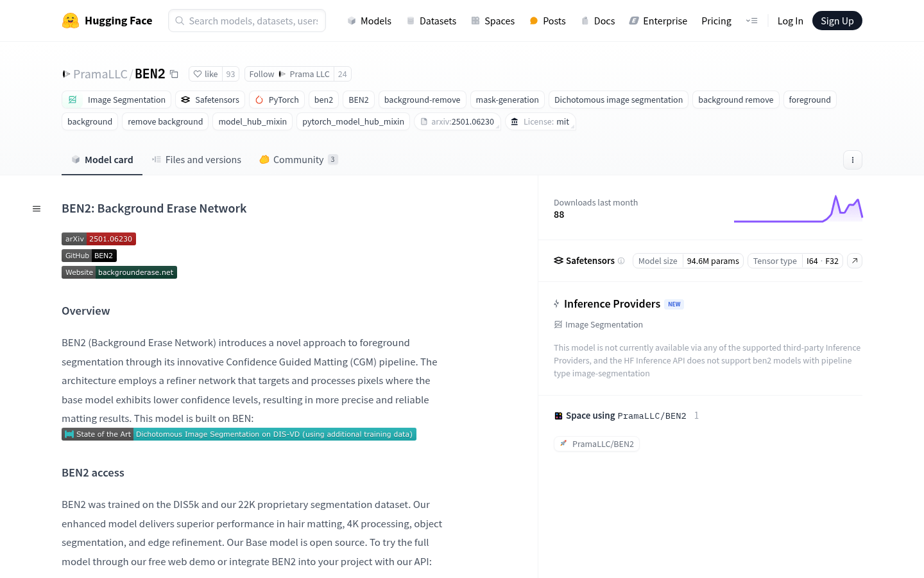Click the Hugging Face logo icon
The image size is (924, 578).
pos(71,21)
